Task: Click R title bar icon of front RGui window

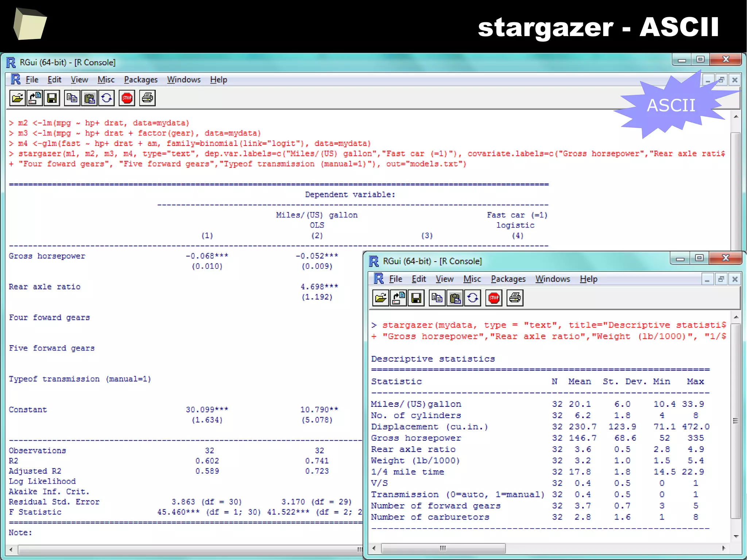Action: point(374,261)
